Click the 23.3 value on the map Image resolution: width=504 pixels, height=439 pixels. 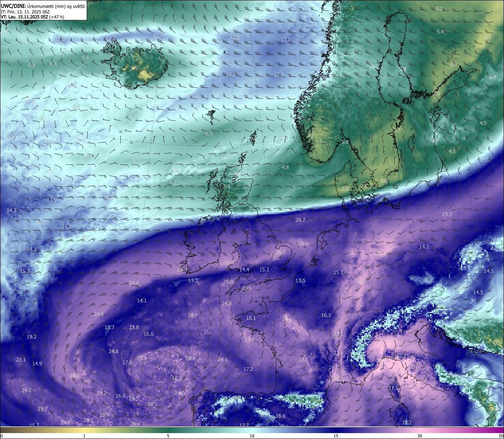447,214
